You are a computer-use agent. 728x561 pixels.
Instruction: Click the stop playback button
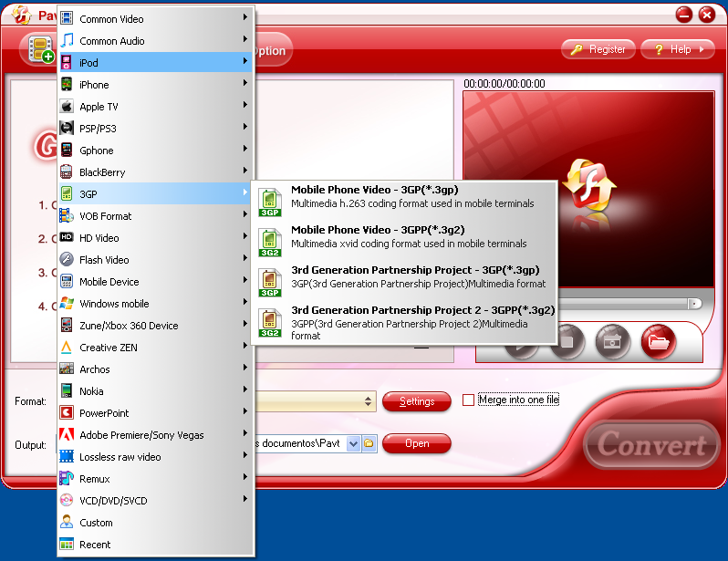pyautogui.click(x=567, y=342)
